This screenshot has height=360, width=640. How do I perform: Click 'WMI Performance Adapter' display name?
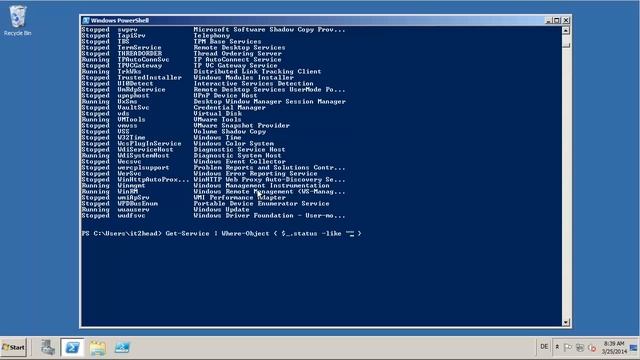click(x=240, y=198)
